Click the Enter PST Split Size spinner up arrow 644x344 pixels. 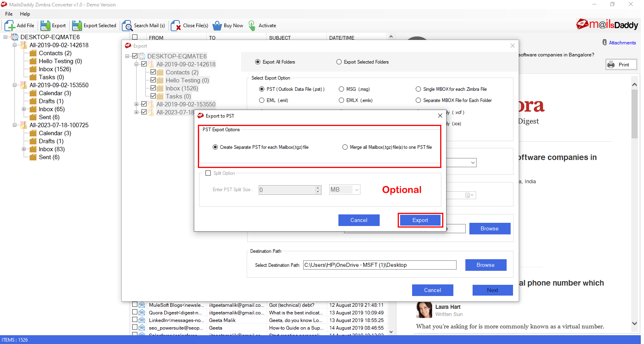[318, 188]
